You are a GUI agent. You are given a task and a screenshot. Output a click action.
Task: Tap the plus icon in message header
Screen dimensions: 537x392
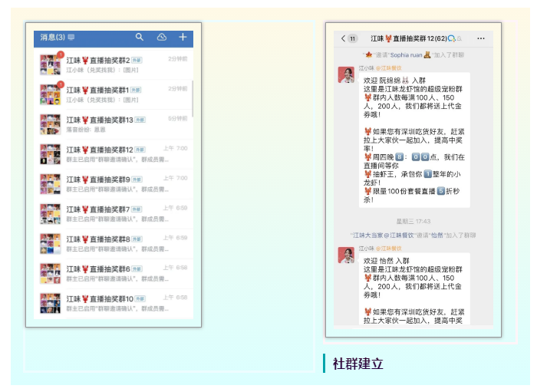click(x=183, y=37)
